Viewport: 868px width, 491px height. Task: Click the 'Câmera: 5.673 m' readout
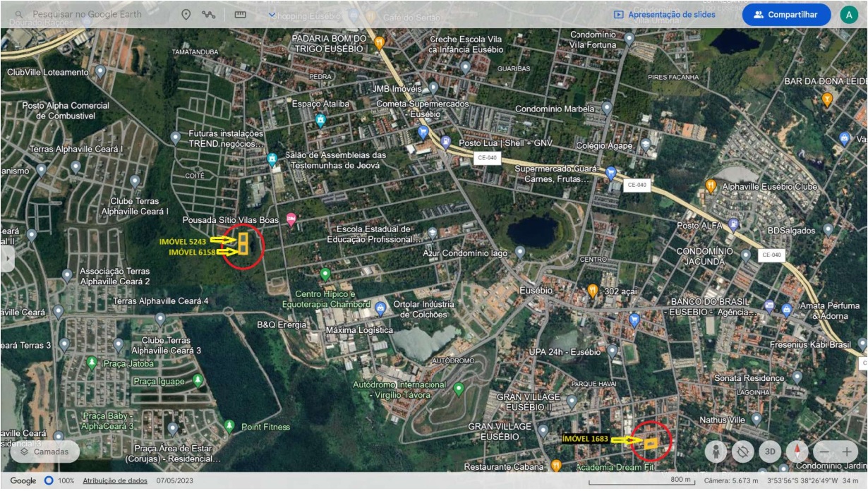[731, 480]
